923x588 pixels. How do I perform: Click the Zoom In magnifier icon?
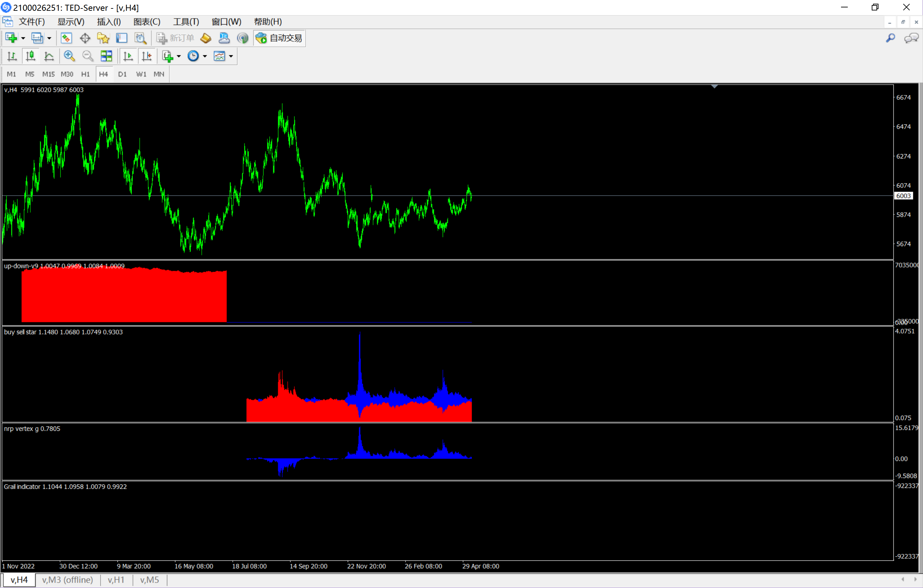click(x=69, y=56)
